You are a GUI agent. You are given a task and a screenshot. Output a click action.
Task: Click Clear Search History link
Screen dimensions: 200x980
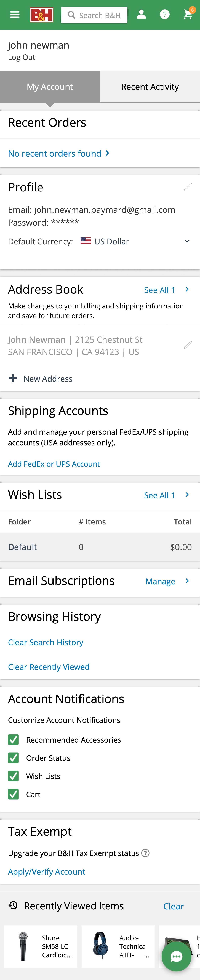(x=46, y=642)
